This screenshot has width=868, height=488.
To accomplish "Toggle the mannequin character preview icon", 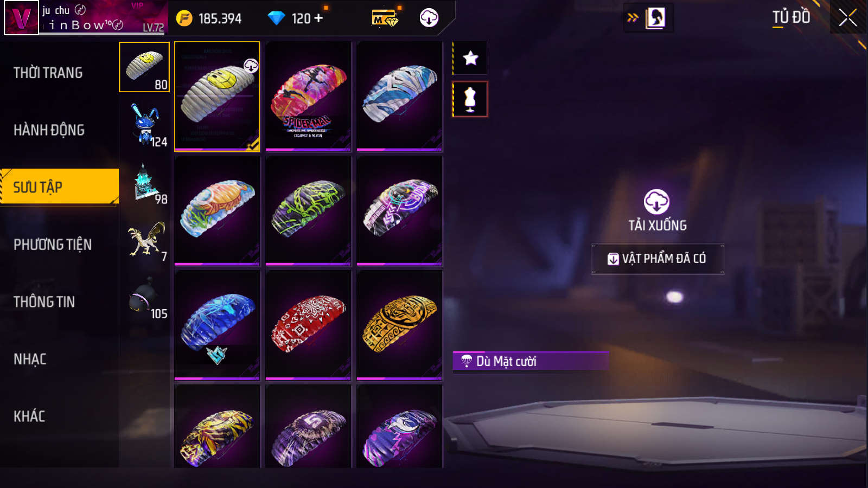I will click(470, 99).
